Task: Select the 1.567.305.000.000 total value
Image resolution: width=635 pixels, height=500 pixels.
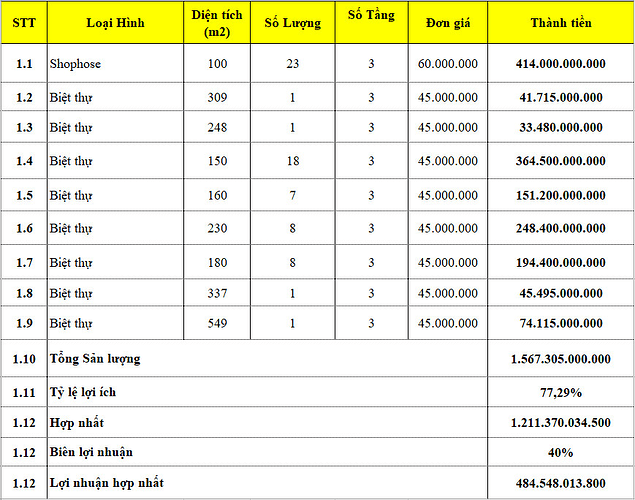Action: (x=561, y=358)
